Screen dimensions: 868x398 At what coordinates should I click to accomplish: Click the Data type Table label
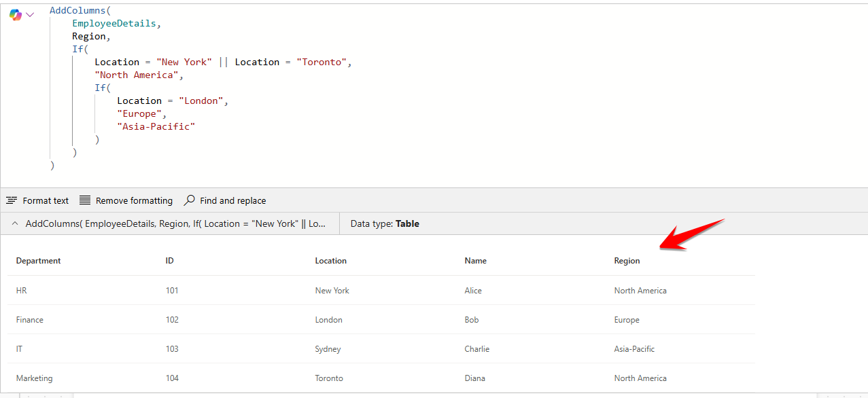pos(385,223)
